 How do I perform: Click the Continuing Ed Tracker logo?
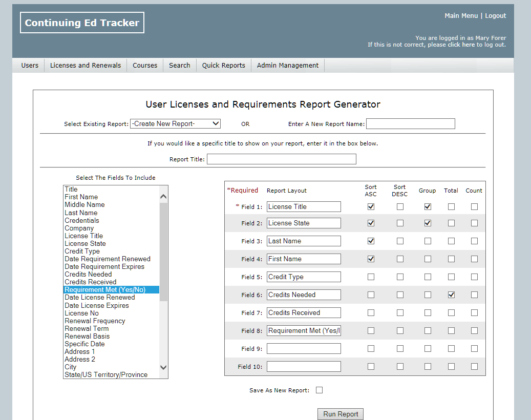click(x=82, y=23)
